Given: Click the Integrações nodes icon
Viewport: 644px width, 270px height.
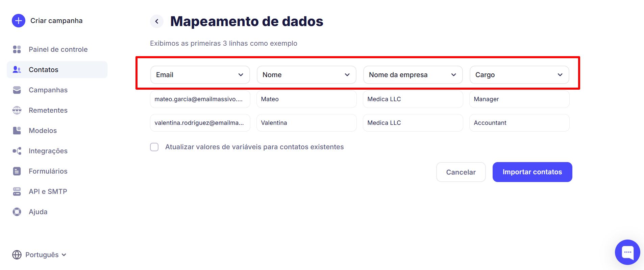Looking at the screenshot, I should (17, 151).
